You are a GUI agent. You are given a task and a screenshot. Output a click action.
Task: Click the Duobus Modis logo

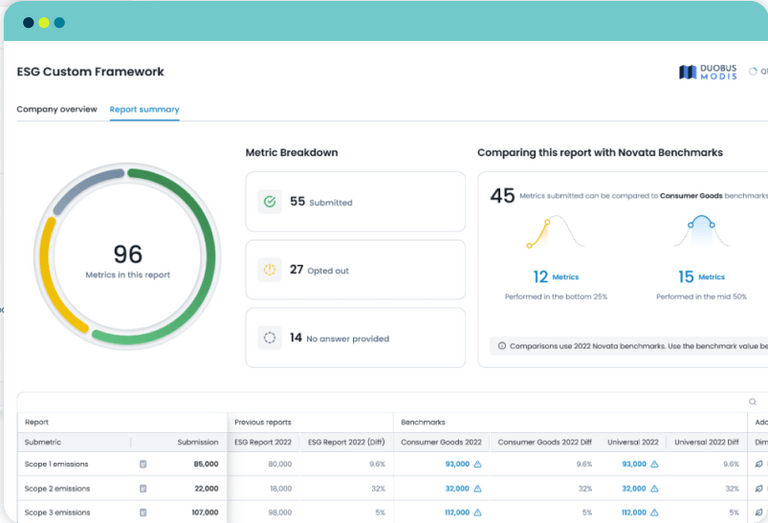(708, 72)
